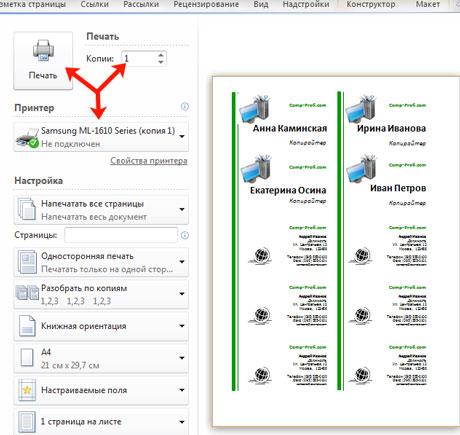Open the Ссылки ribbon tab
This screenshot has width=460, height=435.
tap(95, 4)
